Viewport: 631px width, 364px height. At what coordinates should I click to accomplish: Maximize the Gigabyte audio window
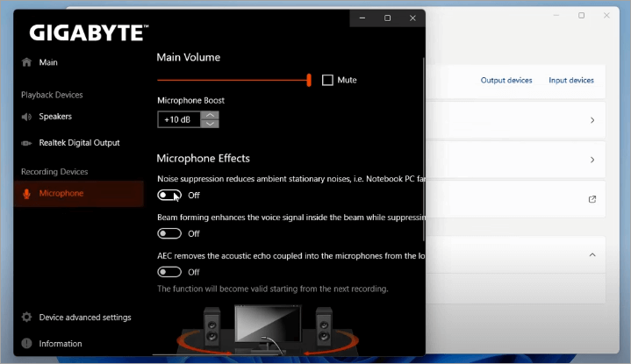tap(387, 18)
